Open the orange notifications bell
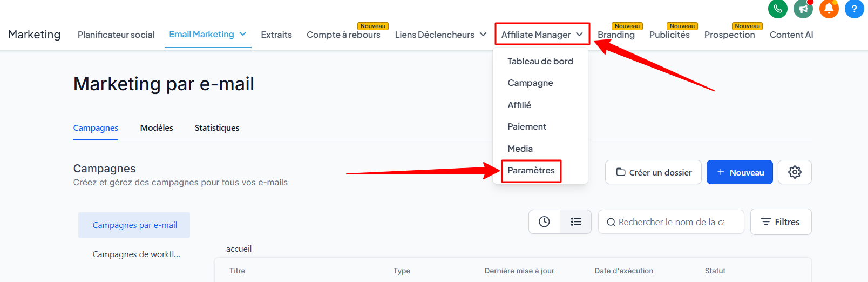 (829, 9)
